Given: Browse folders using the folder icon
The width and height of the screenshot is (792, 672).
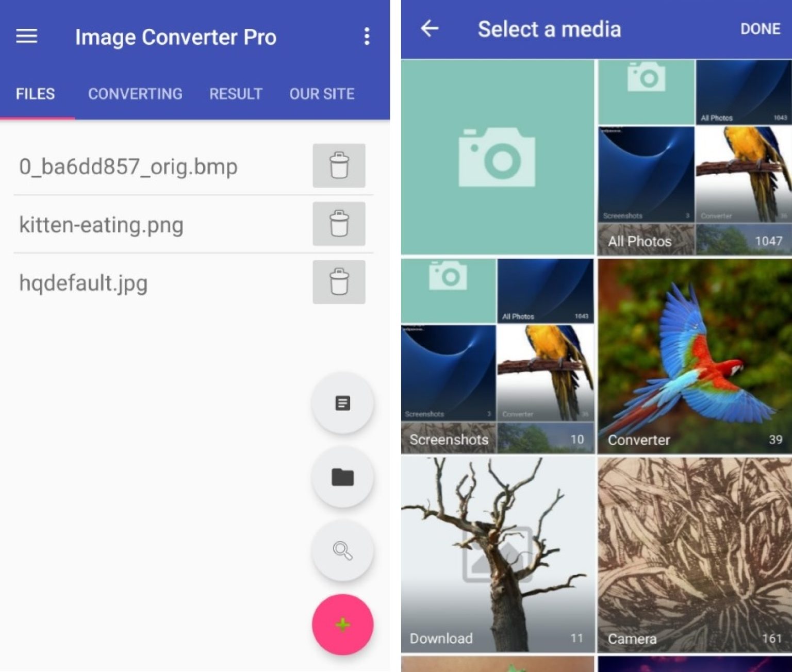Looking at the screenshot, I should [342, 477].
